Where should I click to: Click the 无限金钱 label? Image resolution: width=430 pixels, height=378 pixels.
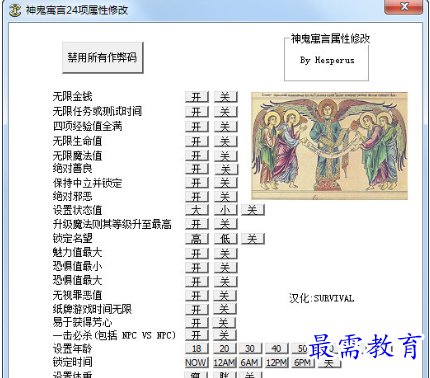[72, 96]
